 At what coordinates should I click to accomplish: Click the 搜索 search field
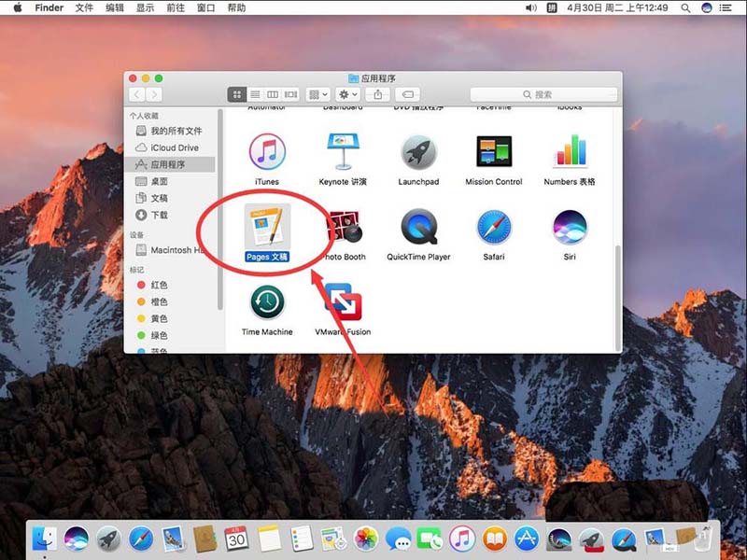pyautogui.click(x=543, y=94)
